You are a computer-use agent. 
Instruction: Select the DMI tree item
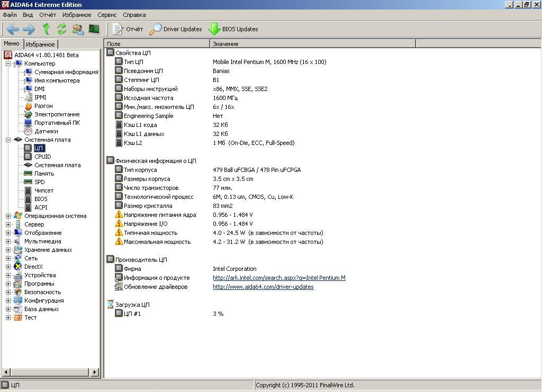39,89
